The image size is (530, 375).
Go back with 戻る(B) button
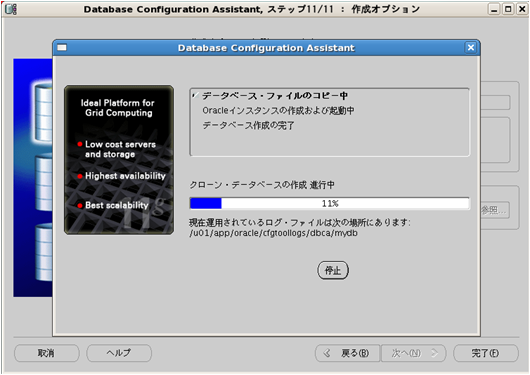pyautogui.click(x=347, y=353)
